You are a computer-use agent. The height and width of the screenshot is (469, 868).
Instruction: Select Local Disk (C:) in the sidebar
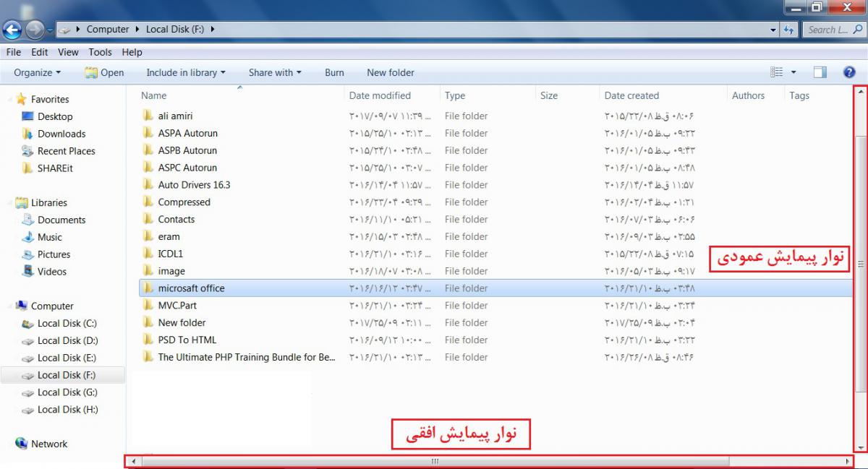click(x=67, y=324)
